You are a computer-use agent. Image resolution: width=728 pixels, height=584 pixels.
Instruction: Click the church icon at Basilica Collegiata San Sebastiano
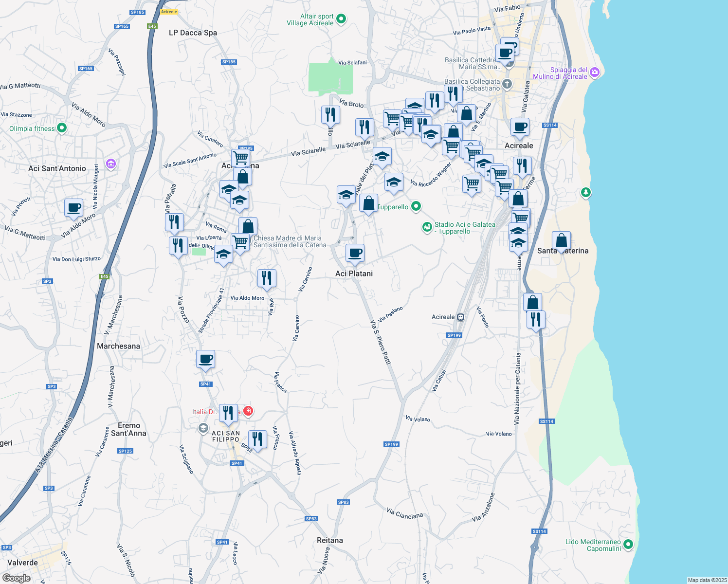pos(506,84)
